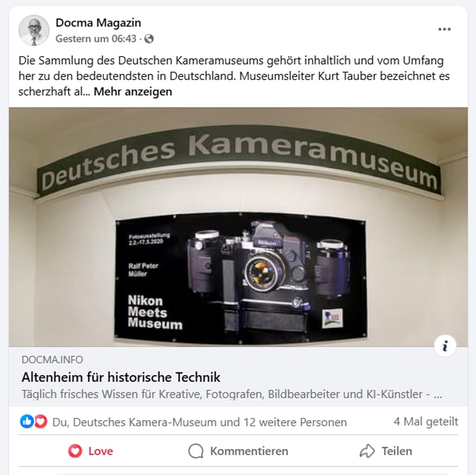Click the article description Täglich frisches Wissen
This screenshot has width=476, height=475.
231,395
